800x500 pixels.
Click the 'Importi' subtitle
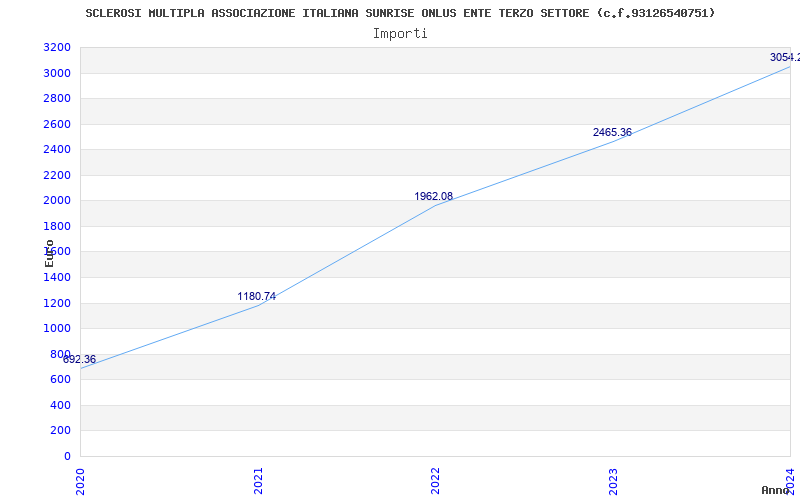click(x=400, y=34)
